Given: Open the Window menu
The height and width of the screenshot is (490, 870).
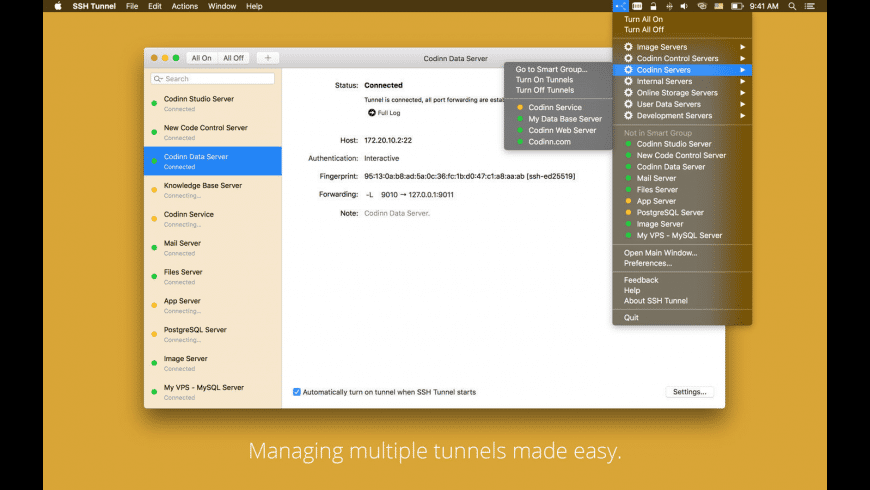Looking at the screenshot, I should (x=222, y=6).
